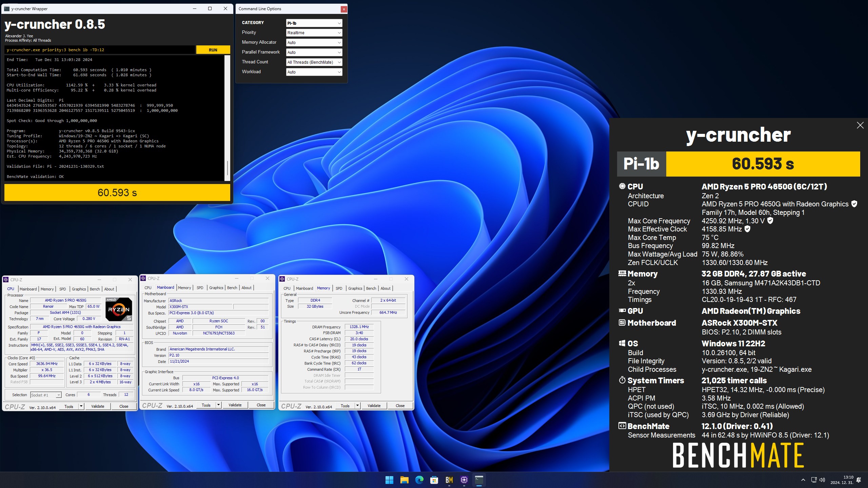Click the Memory icon in BenchMate panel
Viewport: 868px width, 488px height.
click(622, 273)
